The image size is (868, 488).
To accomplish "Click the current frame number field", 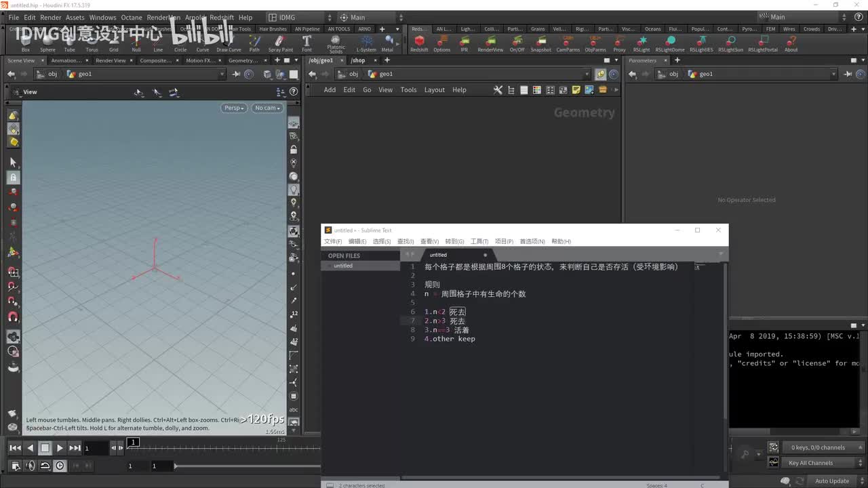I will point(96,448).
